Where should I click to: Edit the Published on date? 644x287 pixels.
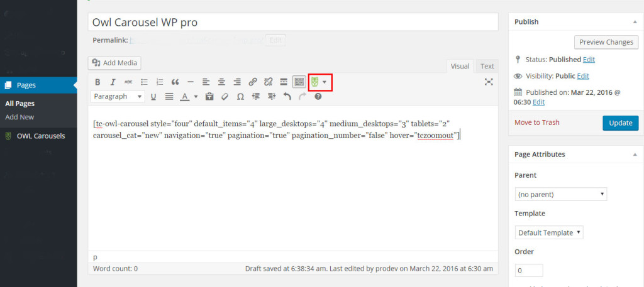[x=538, y=102]
